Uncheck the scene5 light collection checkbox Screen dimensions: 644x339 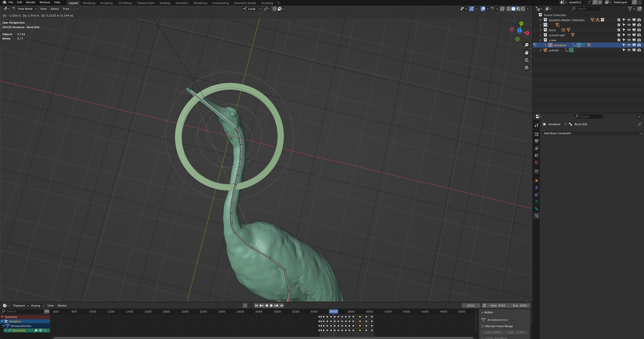coord(619,35)
